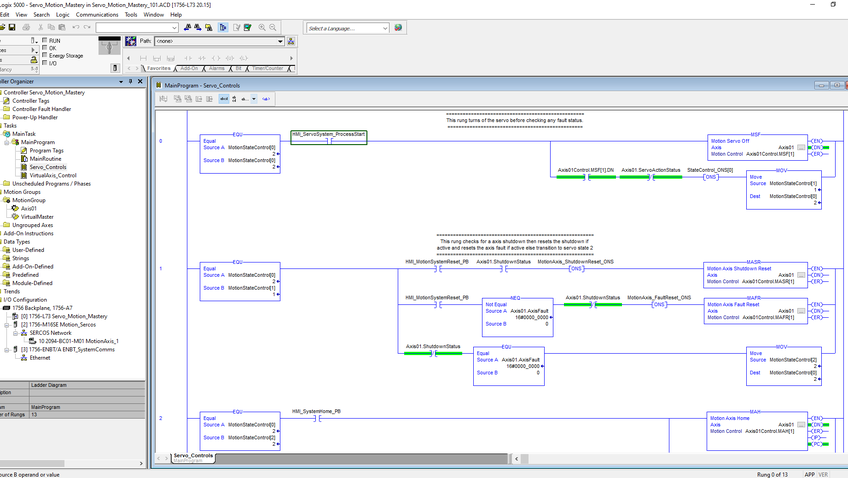Viewport: 848px width, 478px height.
Task: Open the Search menu
Action: (x=41, y=15)
